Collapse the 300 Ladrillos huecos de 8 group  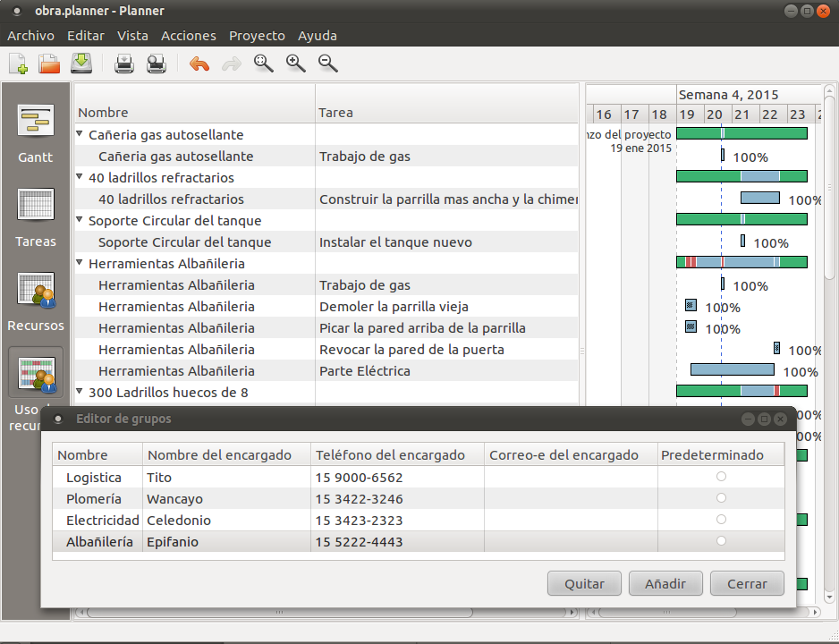click(x=80, y=392)
